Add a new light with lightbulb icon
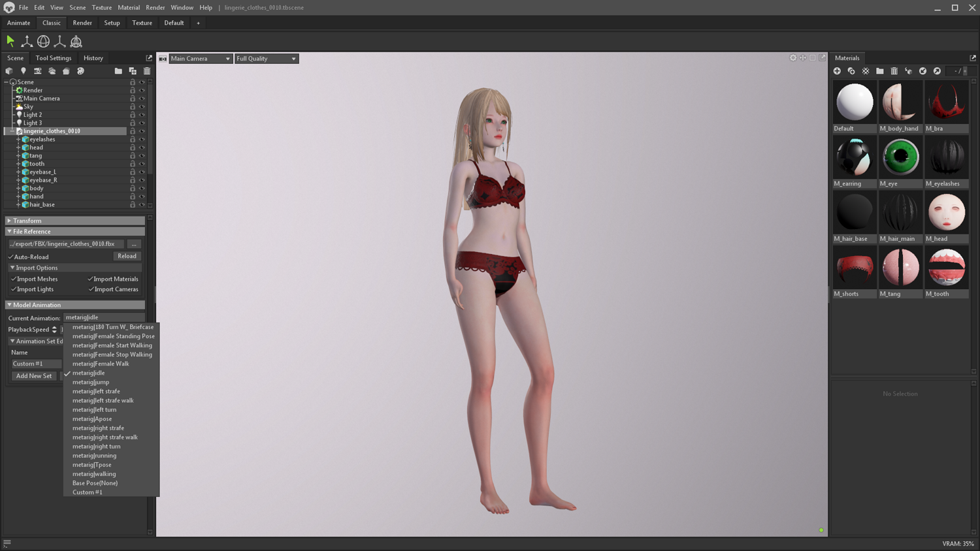 click(x=23, y=71)
